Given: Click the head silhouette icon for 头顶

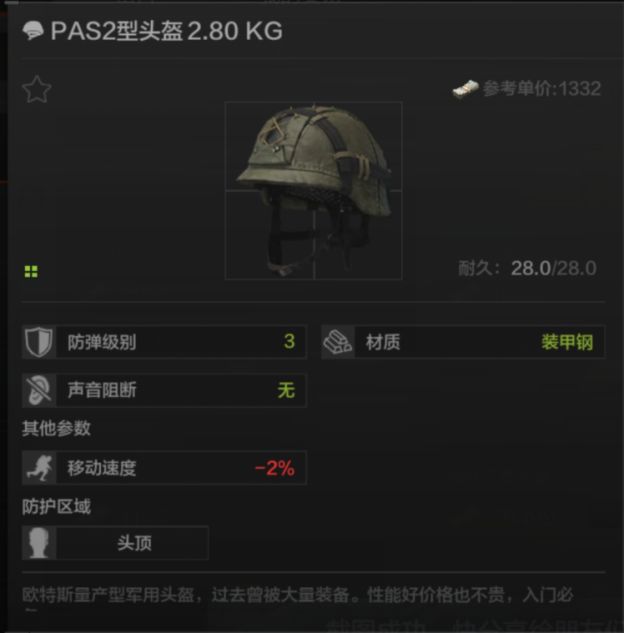Looking at the screenshot, I should 39,543.
